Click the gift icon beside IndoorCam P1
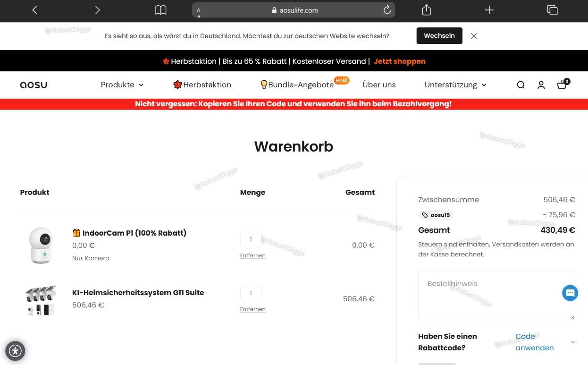588x365 pixels. (76, 233)
